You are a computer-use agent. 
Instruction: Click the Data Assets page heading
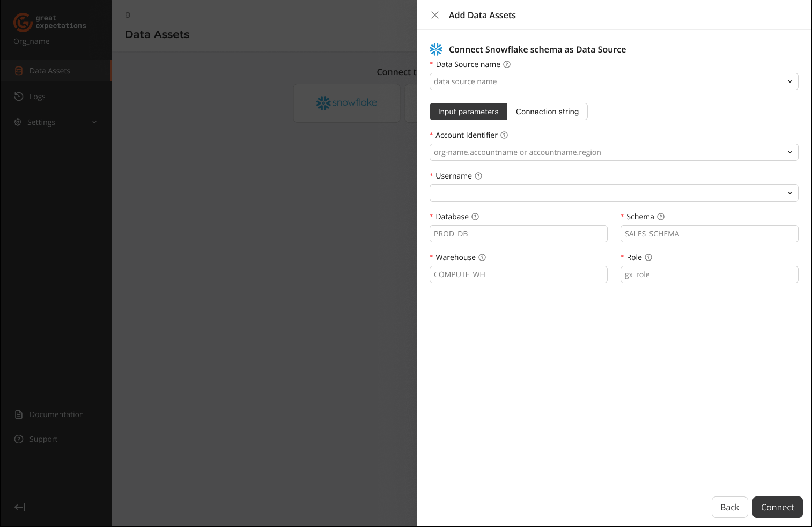(x=157, y=34)
